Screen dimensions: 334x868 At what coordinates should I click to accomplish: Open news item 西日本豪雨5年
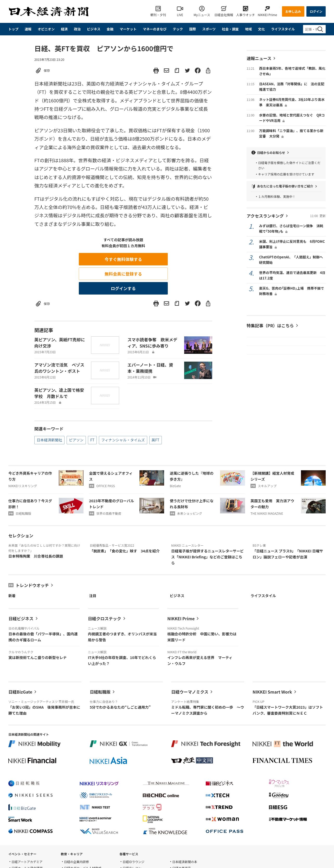(x=292, y=71)
